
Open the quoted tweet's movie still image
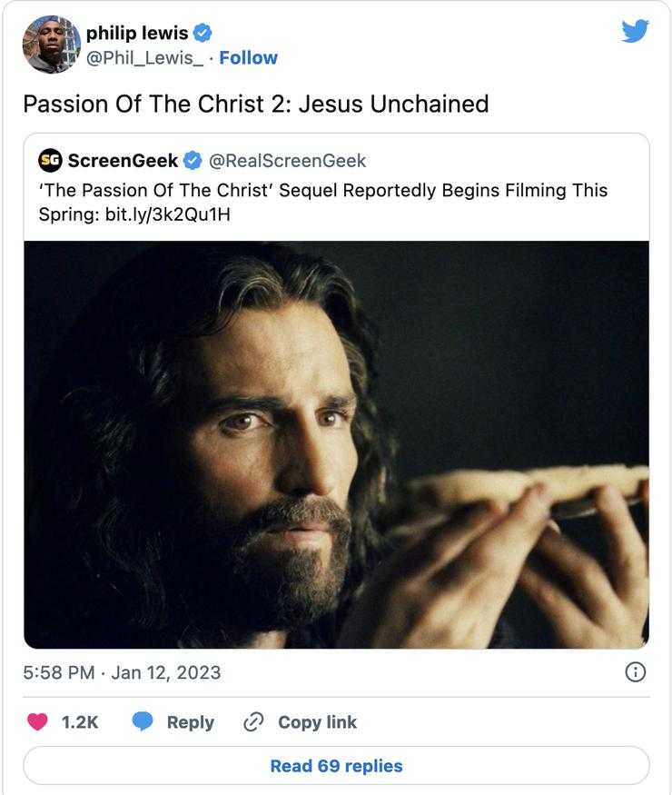click(x=336, y=443)
